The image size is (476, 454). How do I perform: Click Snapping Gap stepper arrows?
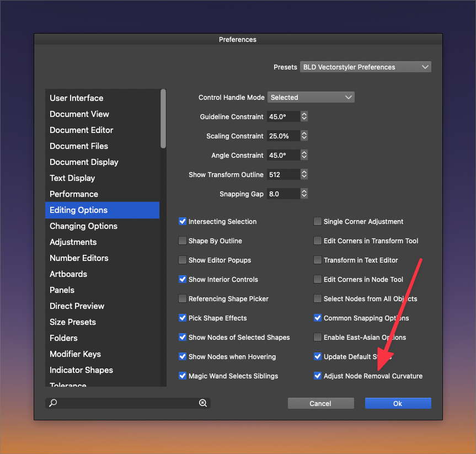tap(304, 194)
